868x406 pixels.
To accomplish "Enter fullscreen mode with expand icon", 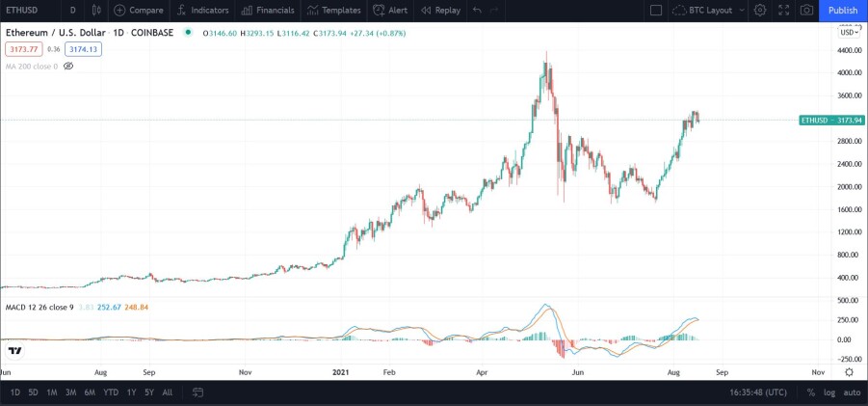I will (784, 10).
